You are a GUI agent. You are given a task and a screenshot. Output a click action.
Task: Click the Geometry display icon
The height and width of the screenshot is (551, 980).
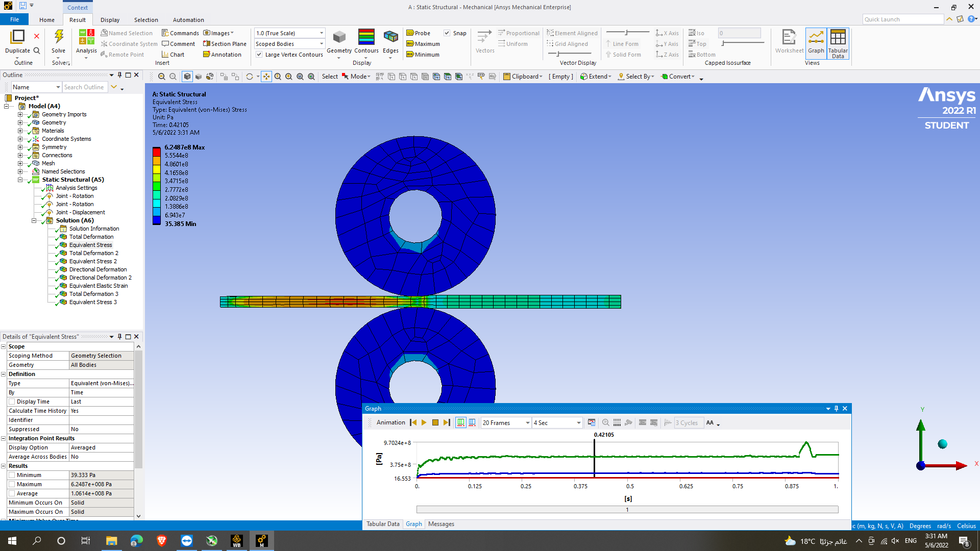tap(339, 37)
